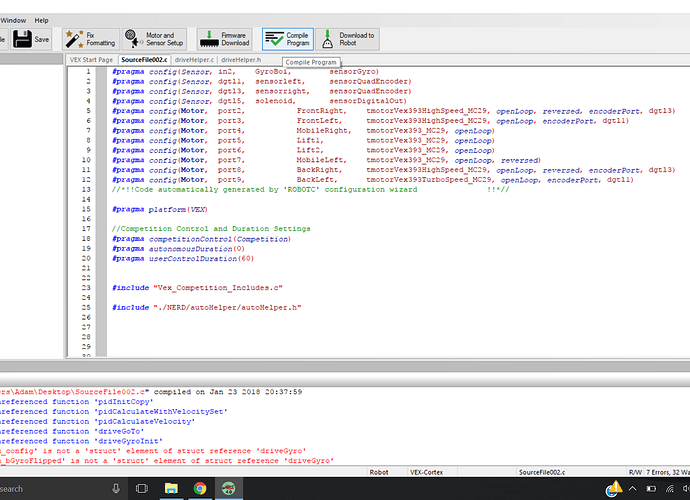Open Motor and Sensor Setup
690x500 pixels.
155,39
